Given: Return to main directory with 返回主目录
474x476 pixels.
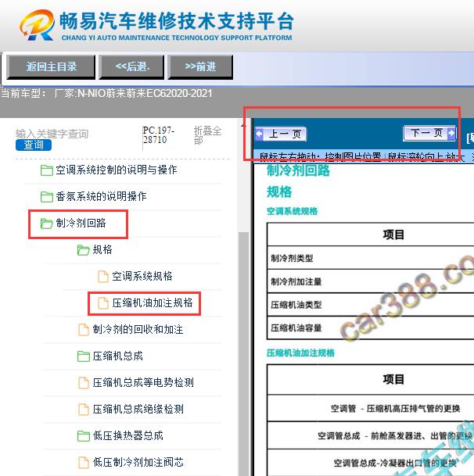Looking at the screenshot, I should click(x=51, y=66).
